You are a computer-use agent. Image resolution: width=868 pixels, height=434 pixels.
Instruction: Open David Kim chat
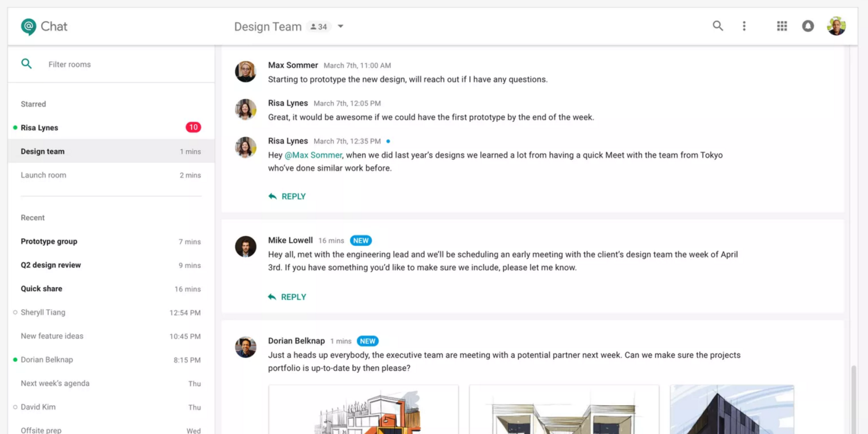(111, 407)
